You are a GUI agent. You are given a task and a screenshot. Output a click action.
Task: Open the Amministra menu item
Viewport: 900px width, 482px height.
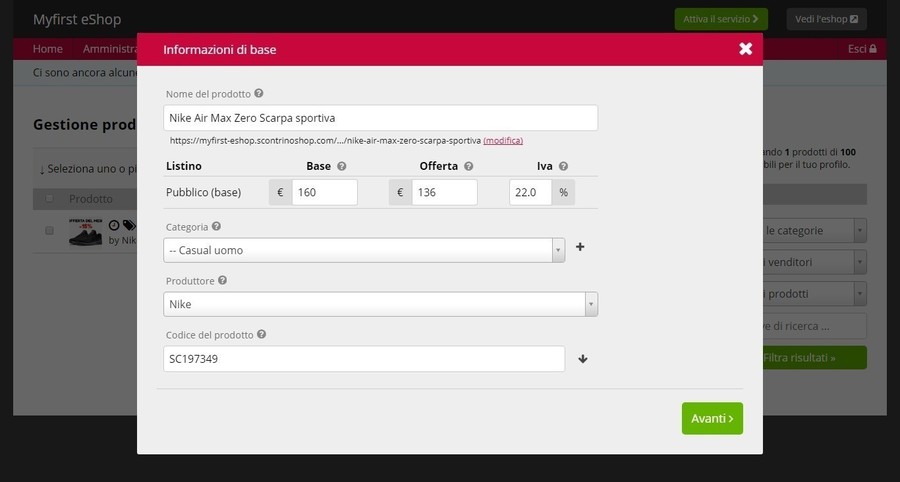point(110,49)
